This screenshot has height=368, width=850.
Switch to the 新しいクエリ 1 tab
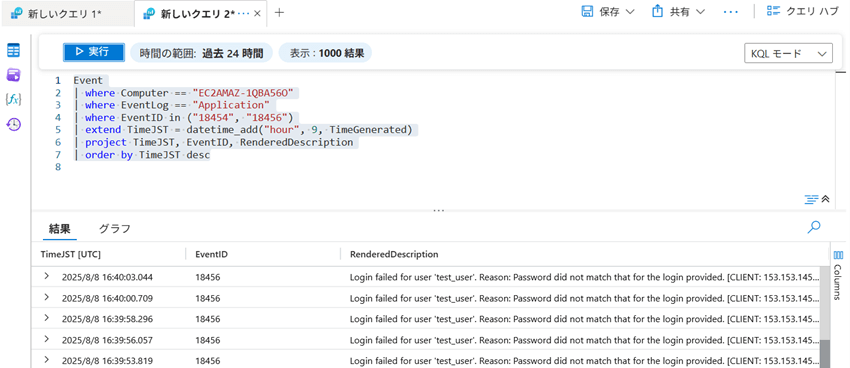click(64, 14)
